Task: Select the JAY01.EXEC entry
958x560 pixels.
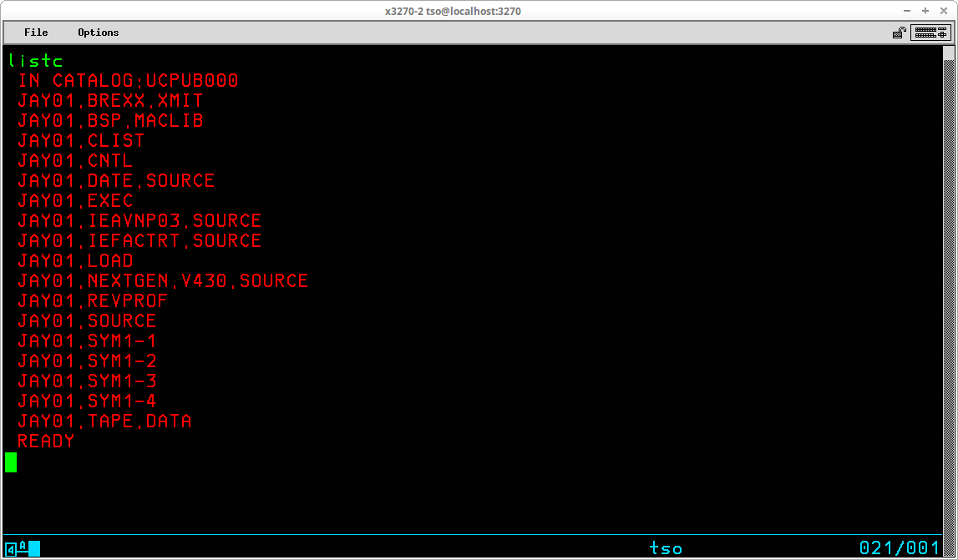Action: 75,200
